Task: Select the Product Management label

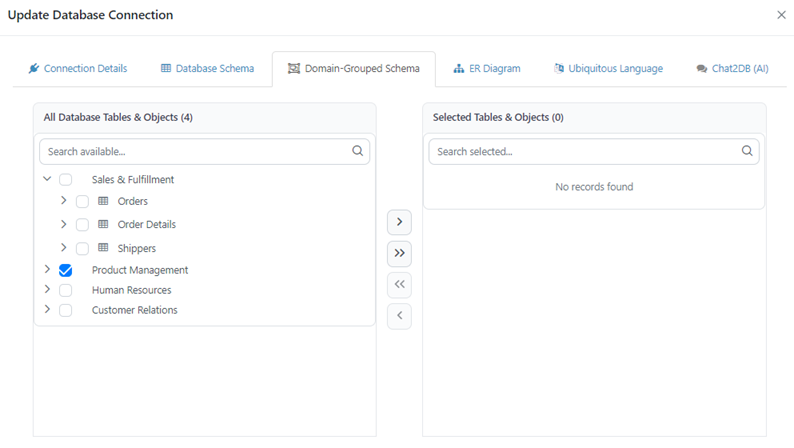Action: click(140, 270)
